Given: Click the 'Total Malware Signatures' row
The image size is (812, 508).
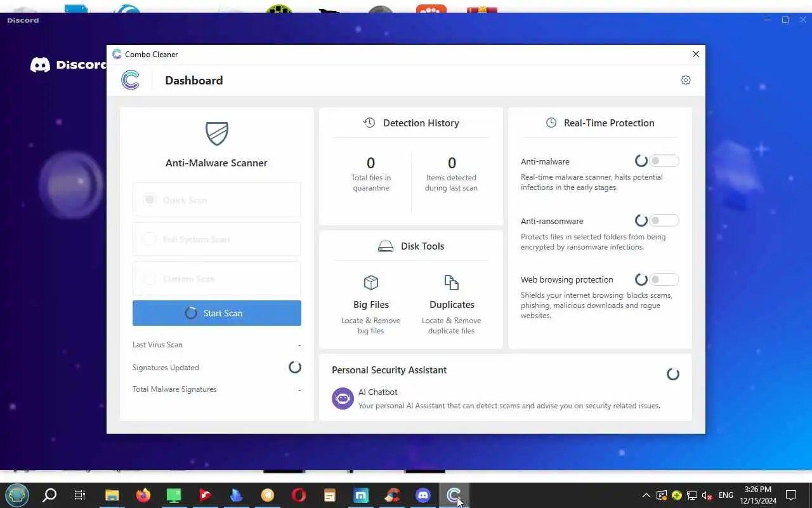Looking at the screenshot, I should [x=217, y=389].
